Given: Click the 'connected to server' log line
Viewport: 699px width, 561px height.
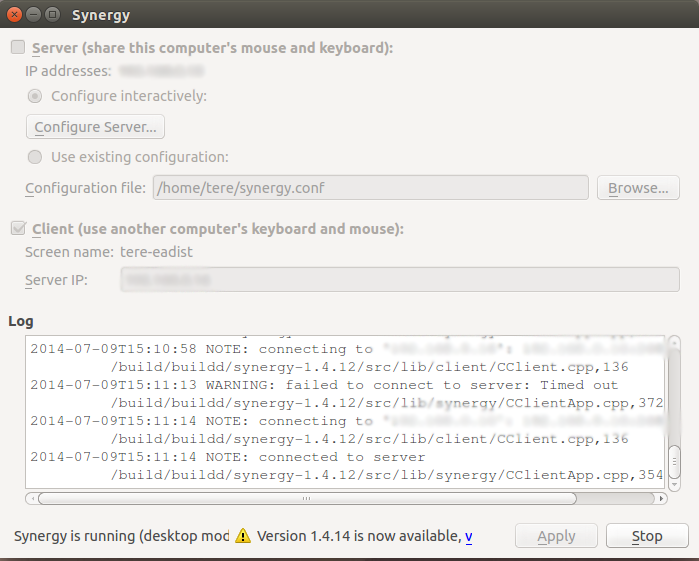Looking at the screenshot, I should pos(228,457).
